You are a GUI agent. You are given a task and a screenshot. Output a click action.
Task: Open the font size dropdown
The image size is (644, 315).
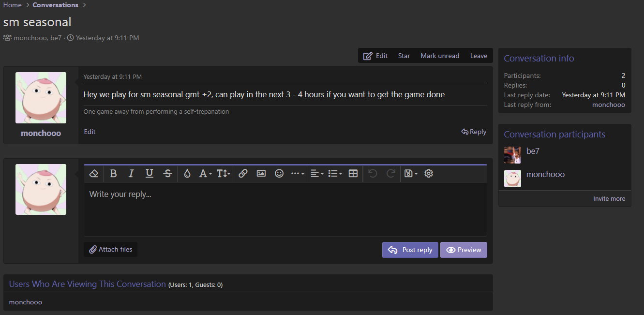pos(223,173)
